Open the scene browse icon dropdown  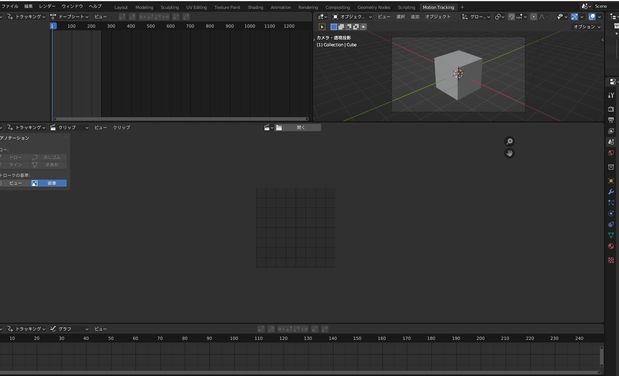[x=586, y=6]
